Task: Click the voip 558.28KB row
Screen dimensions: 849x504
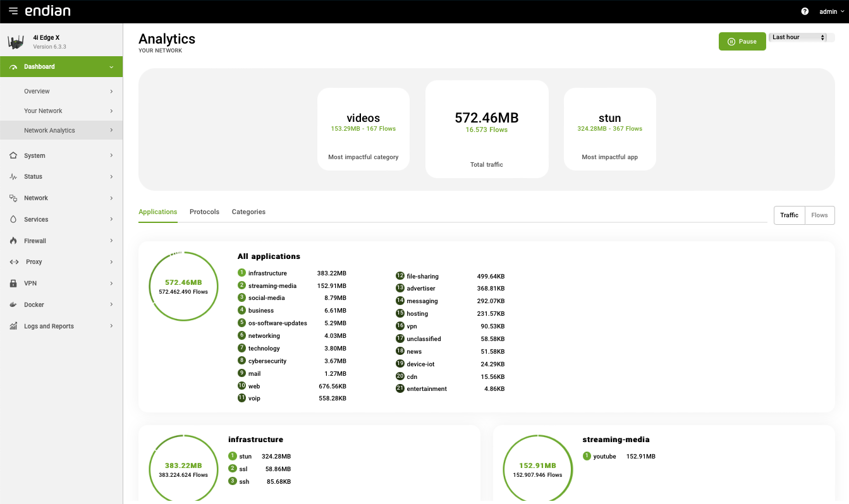Action: 292,399
